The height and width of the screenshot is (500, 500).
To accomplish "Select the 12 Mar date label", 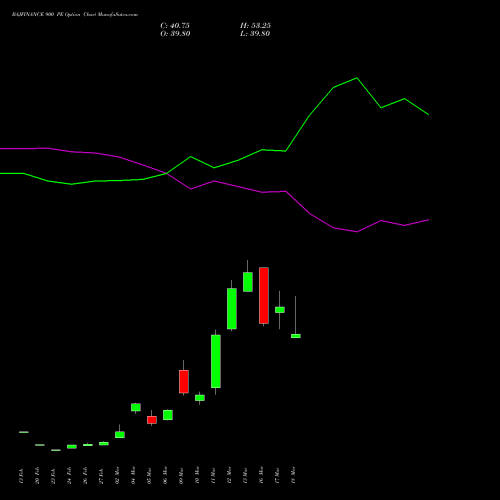I will 229,476.
